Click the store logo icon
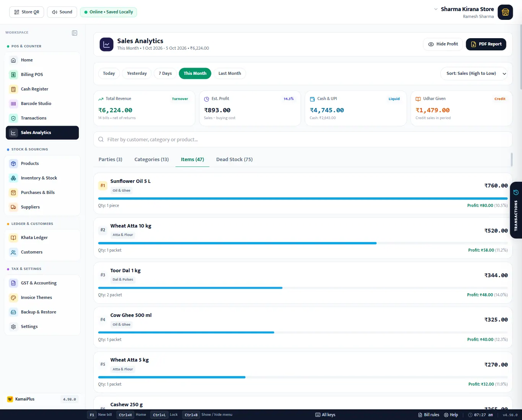522x420 pixels. pos(505,12)
